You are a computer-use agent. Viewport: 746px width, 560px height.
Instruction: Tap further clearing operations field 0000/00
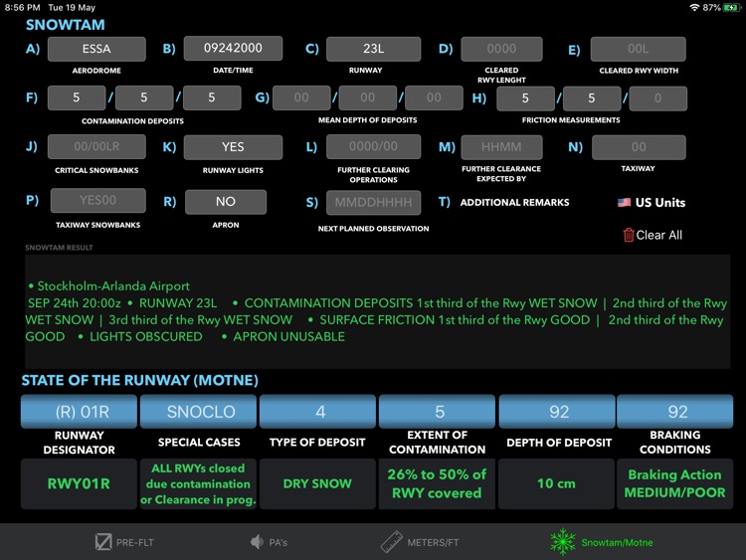(373, 146)
